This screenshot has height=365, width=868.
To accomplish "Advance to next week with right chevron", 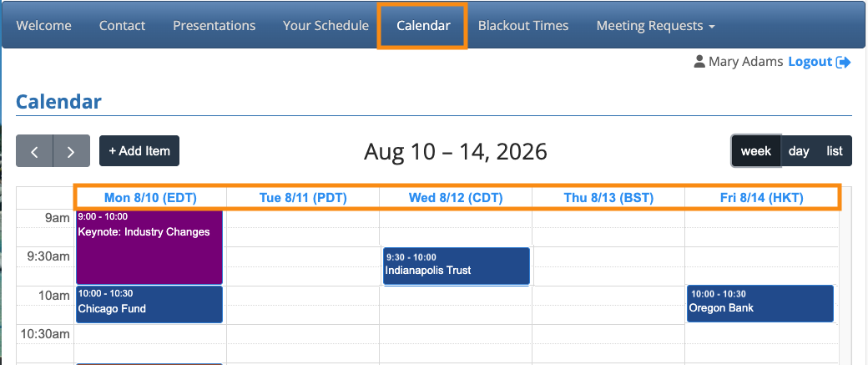I will click(x=72, y=150).
